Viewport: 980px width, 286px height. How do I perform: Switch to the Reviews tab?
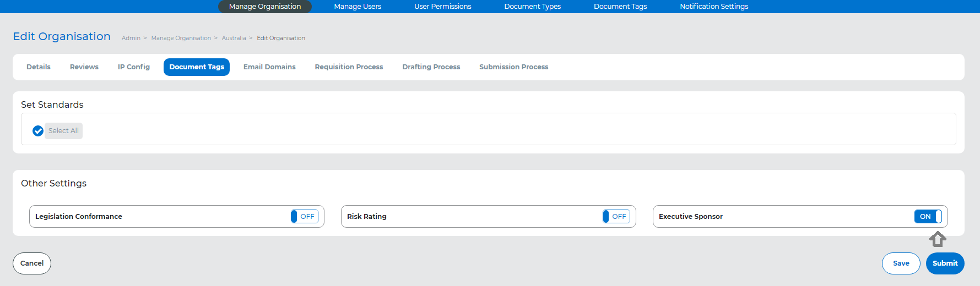click(x=84, y=67)
